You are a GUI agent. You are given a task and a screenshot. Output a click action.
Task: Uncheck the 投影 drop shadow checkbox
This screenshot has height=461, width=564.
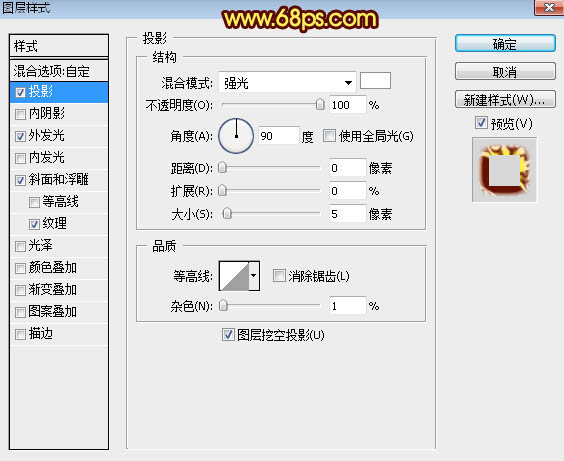[x=21, y=92]
